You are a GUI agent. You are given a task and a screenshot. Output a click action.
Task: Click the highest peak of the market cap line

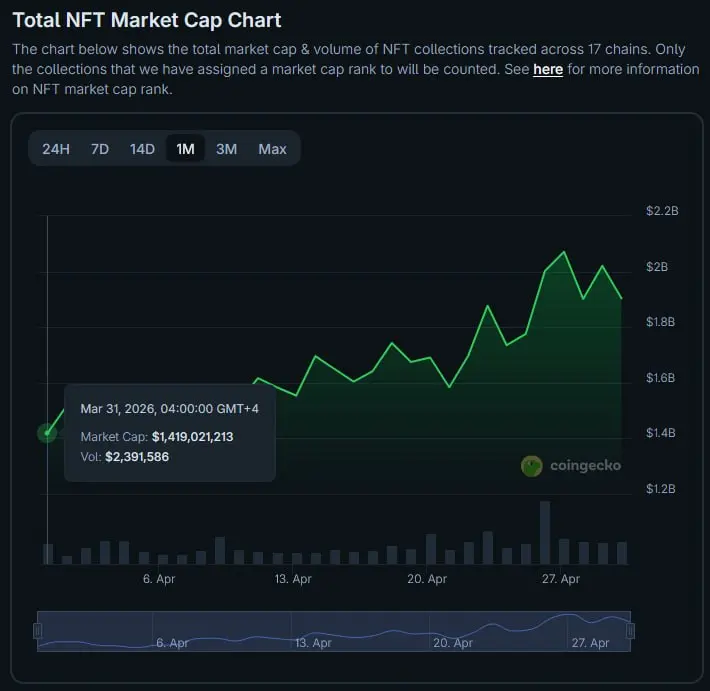point(564,252)
